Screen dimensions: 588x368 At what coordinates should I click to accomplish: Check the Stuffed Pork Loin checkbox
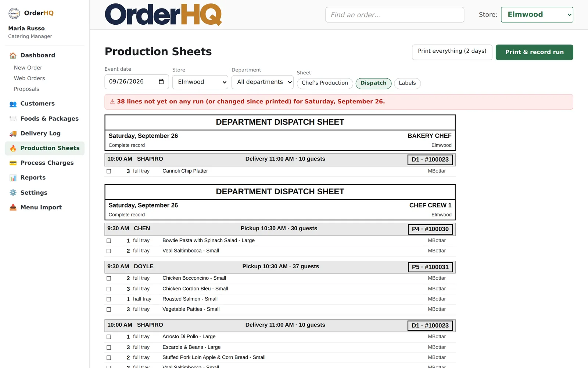pos(109,358)
